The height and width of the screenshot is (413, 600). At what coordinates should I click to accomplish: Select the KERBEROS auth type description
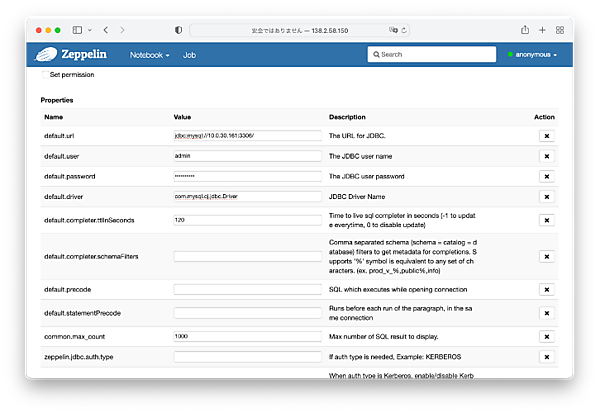[395, 357]
